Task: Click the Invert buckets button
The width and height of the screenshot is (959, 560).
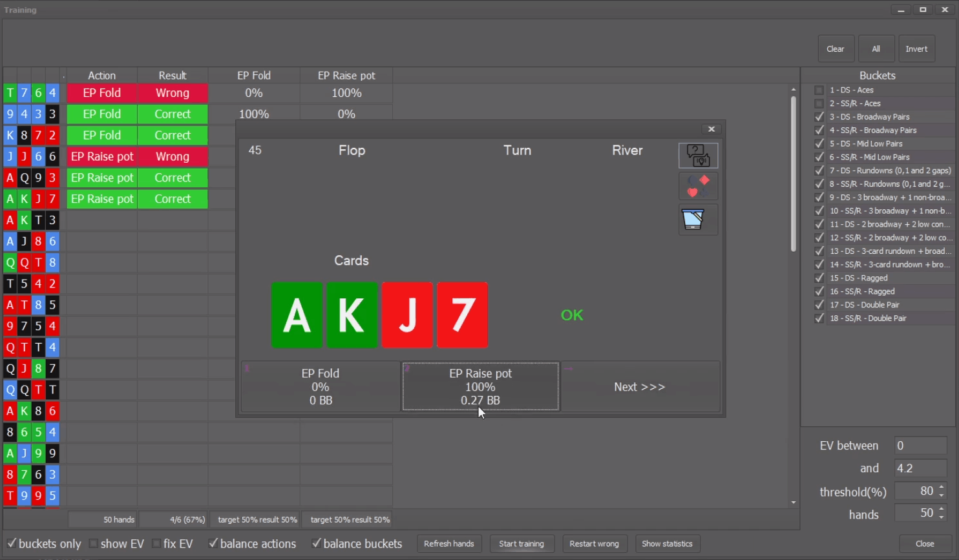Action: coord(916,49)
